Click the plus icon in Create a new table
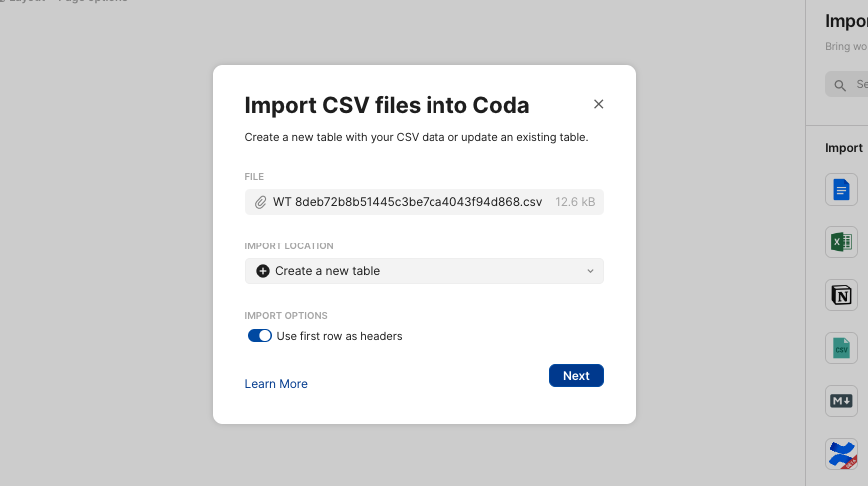The width and height of the screenshot is (868, 486). (x=263, y=271)
